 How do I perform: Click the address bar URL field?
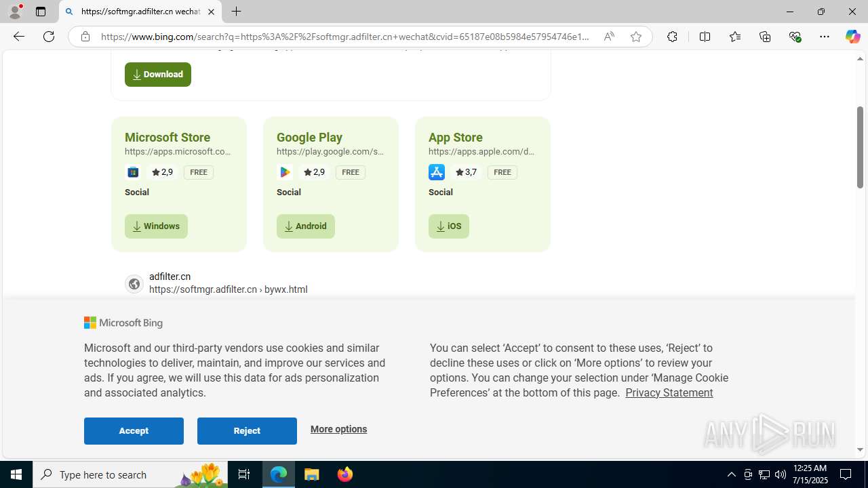[345, 37]
